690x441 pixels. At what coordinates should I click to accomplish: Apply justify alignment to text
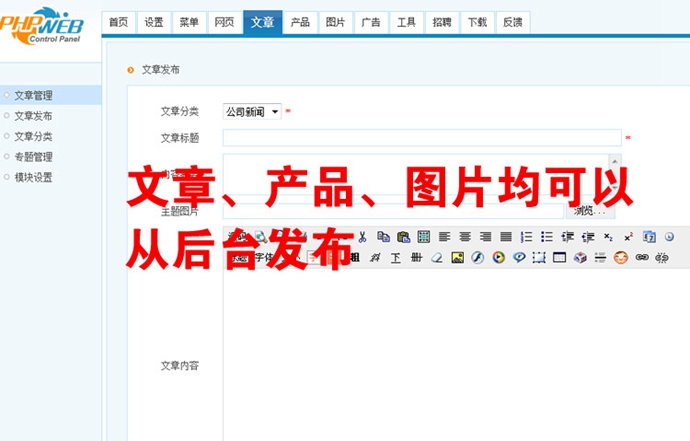pos(506,237)
